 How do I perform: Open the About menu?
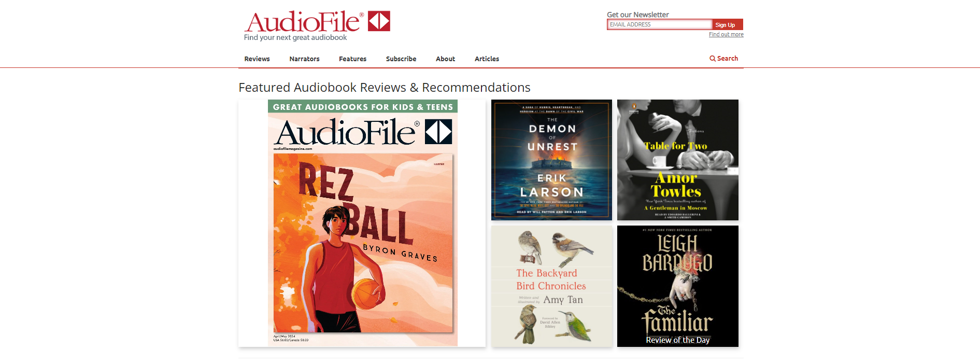pyautogui.click(x=445, y=59)
